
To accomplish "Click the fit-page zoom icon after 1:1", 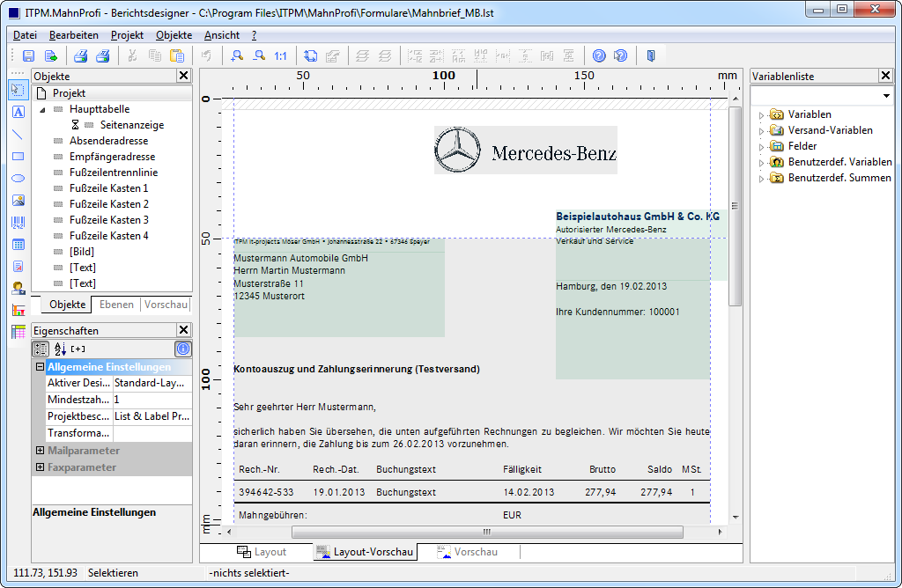I will (x=311, y=55).
